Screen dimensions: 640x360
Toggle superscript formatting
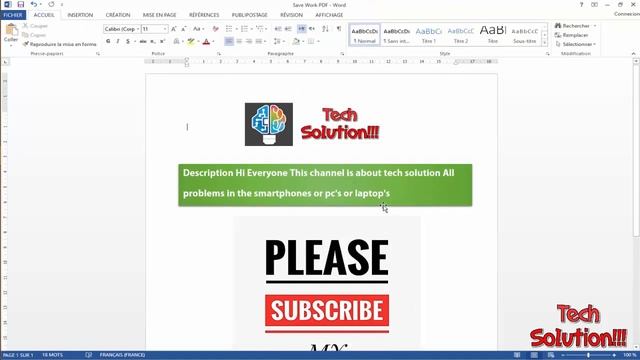pos(162,41)
